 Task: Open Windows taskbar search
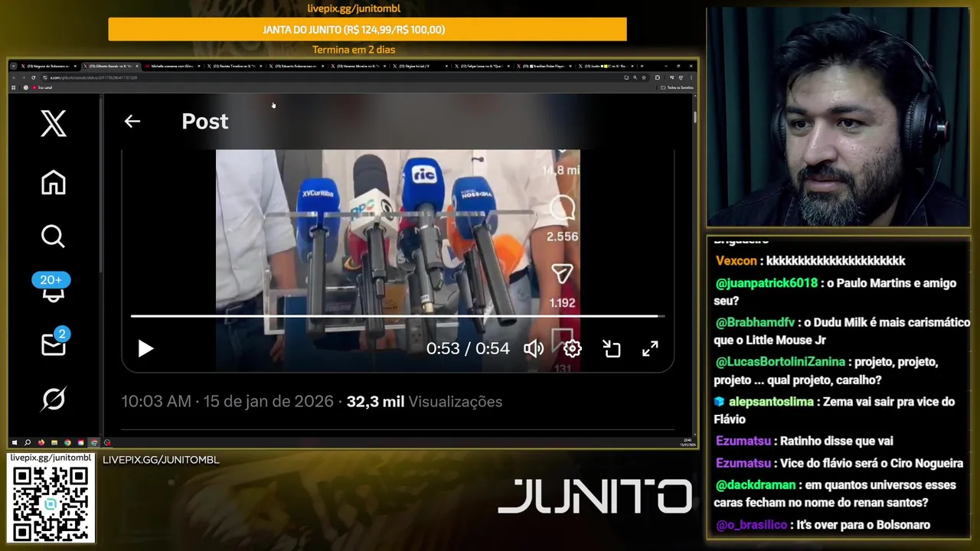click(x=28, y=442)
